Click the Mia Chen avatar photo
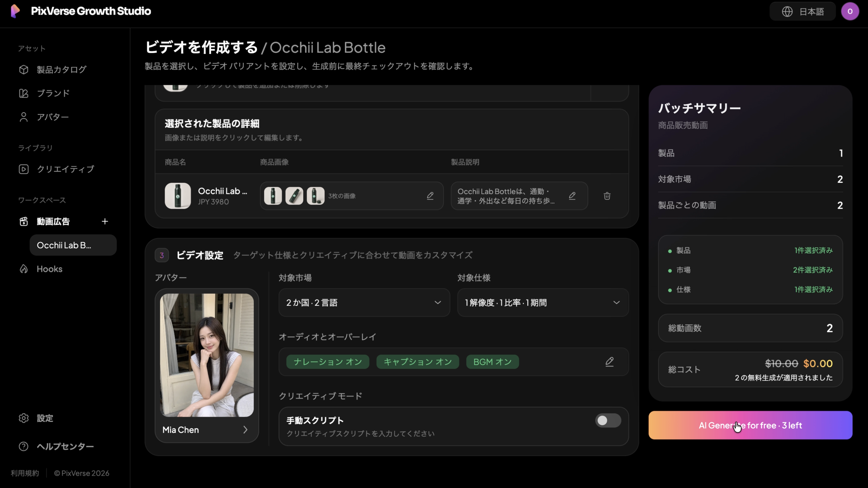 coord(207,355)
